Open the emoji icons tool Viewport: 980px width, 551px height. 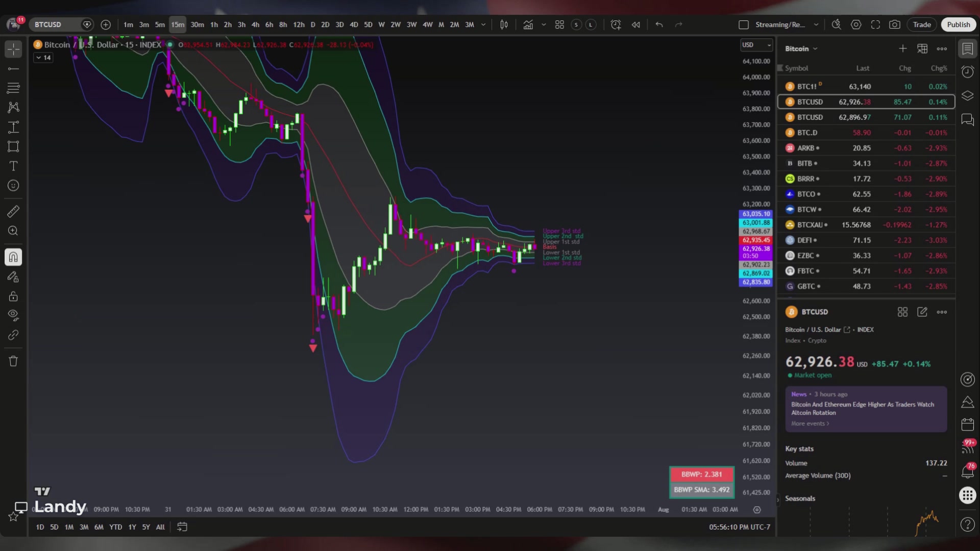click(x=13, y=185)
